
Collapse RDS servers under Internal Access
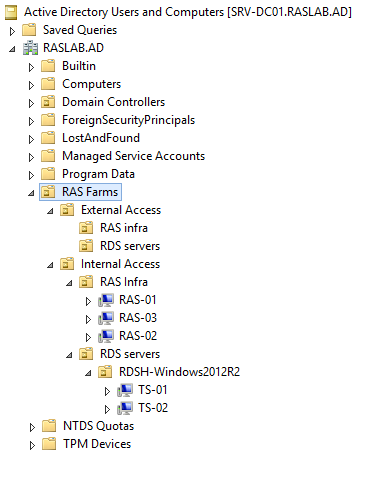pyautogui.click(x=69, y=355)
